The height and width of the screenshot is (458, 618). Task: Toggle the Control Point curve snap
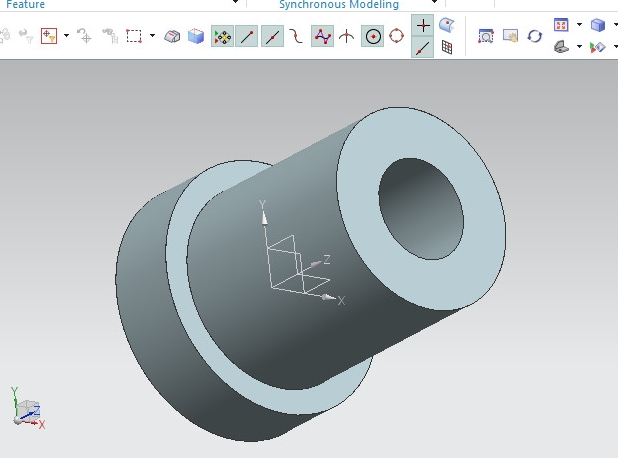tap(296, 36)
